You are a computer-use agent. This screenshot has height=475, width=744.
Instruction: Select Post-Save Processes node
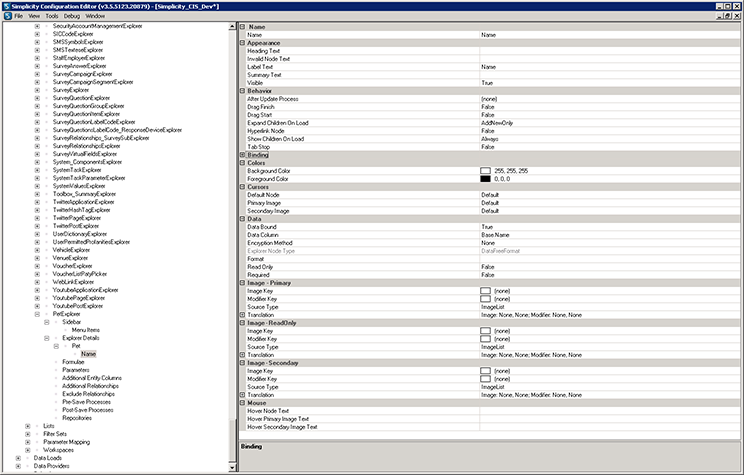point(88,410)
